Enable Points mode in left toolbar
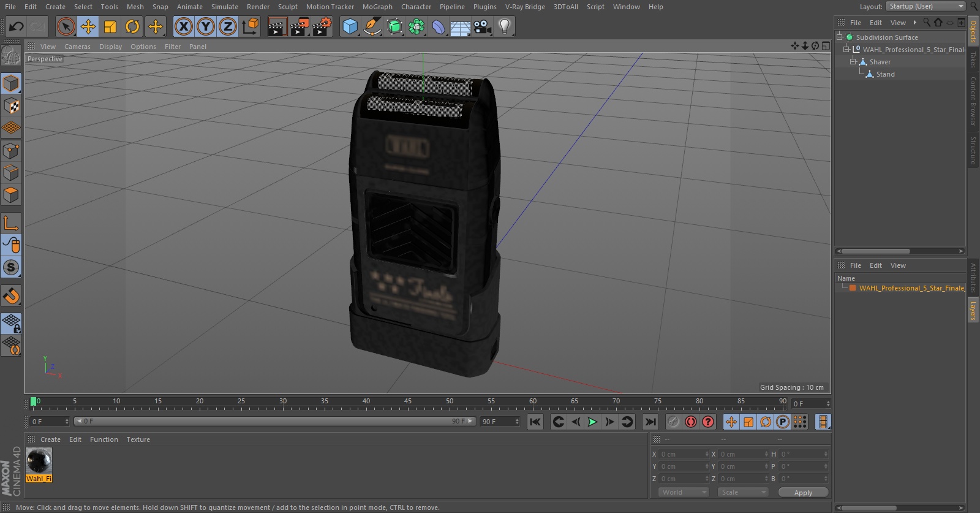The width and height of the screenshot is (980, 513). coord(11,151)
